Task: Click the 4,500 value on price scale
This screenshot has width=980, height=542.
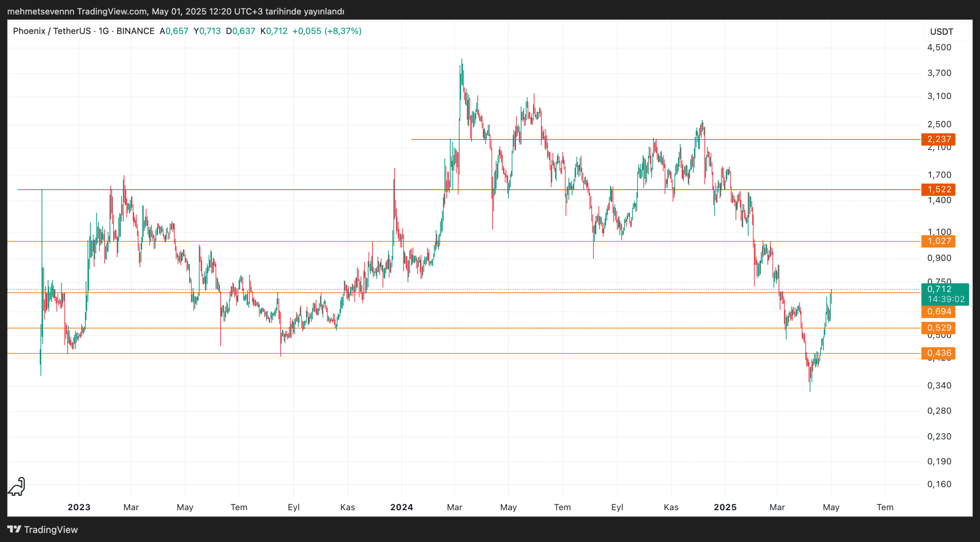Action: point(939,47)
